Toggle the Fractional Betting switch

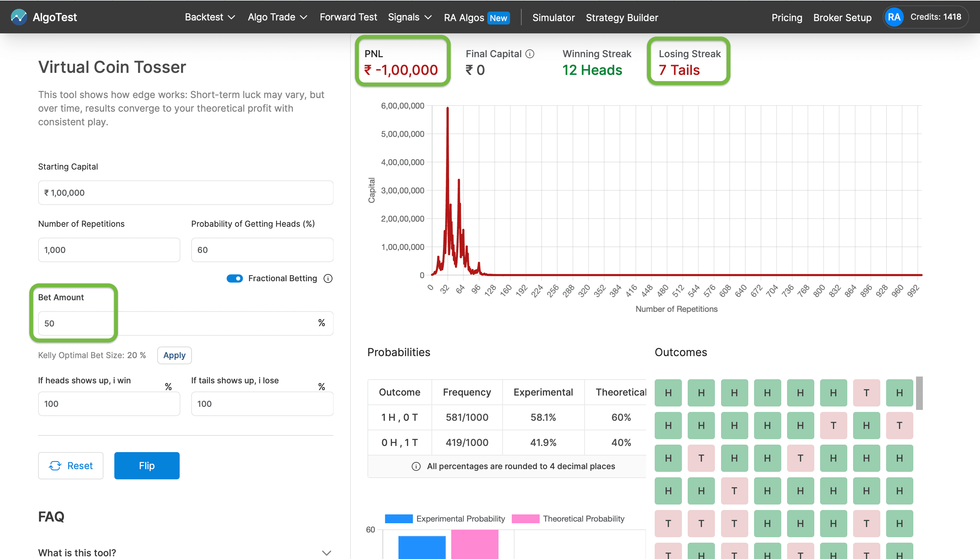pos(234,278)
